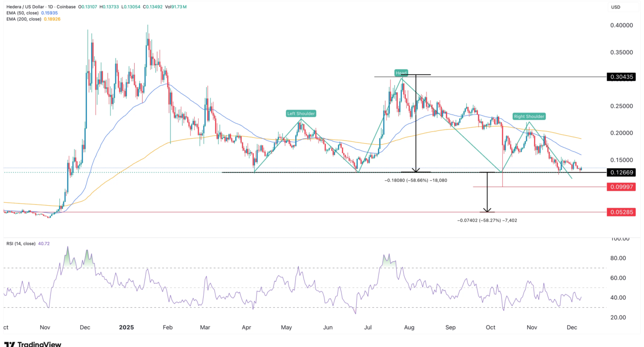644x347 pixels.
Task: Select the Head pattern label
Action: click(401, 73)
